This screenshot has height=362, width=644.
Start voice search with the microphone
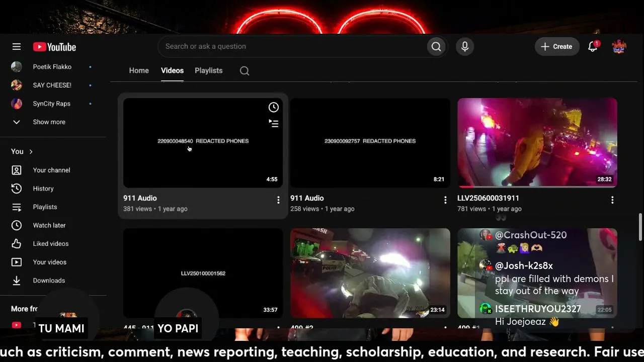[465, 47]
